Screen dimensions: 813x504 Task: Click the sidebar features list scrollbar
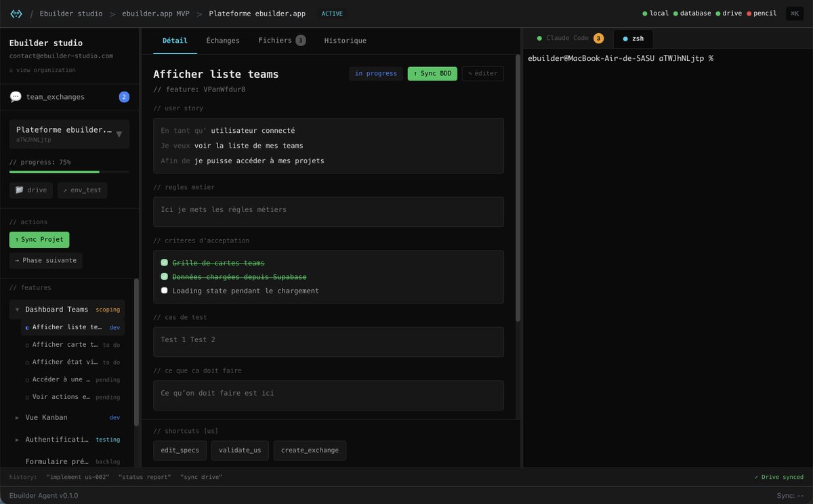click(136, 352)
